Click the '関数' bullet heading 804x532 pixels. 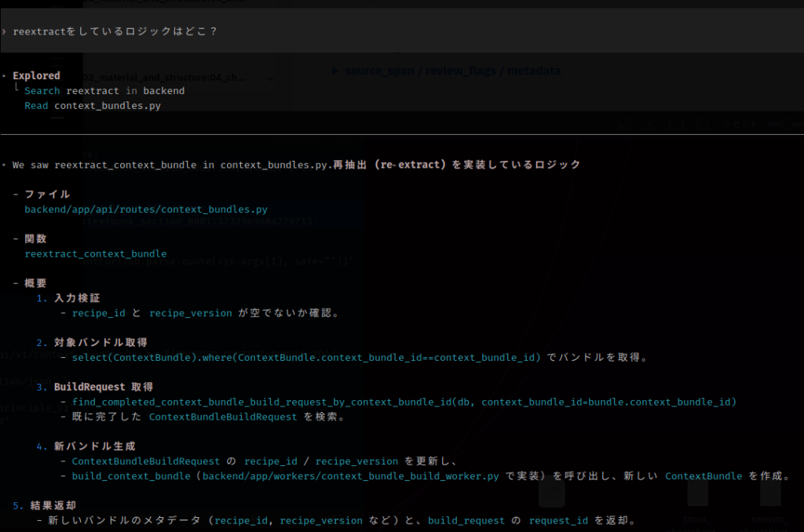[35, 239]
